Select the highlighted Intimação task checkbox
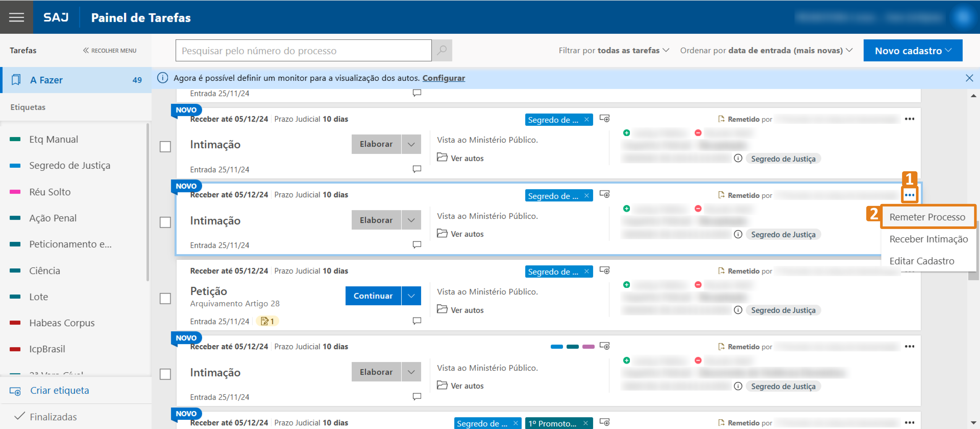 point(165,222)
